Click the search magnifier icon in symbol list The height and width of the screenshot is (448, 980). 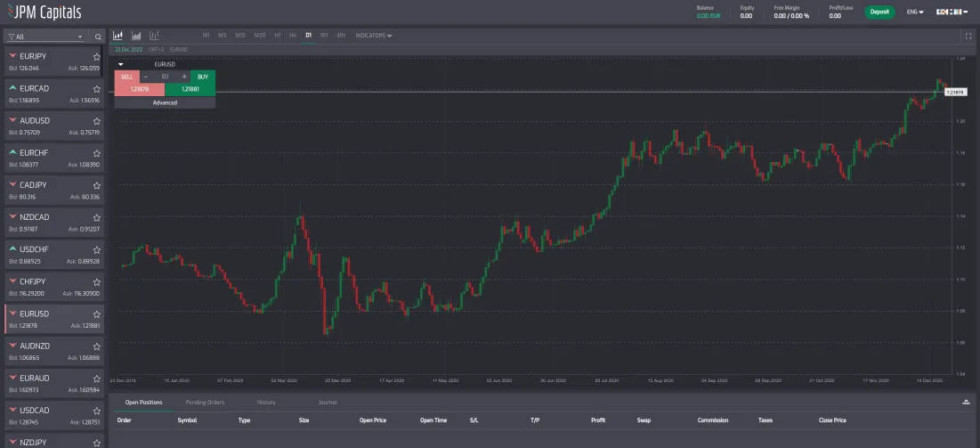(98, 37)
